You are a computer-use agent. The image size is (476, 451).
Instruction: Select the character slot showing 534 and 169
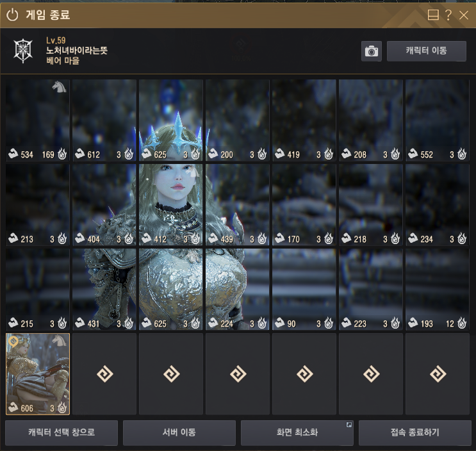pos(38,120)
